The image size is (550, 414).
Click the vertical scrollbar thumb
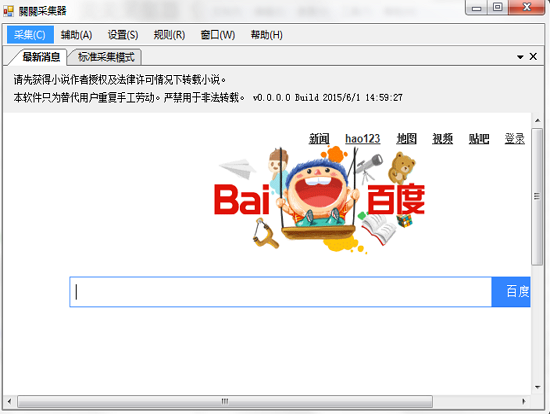click(537, 196)
